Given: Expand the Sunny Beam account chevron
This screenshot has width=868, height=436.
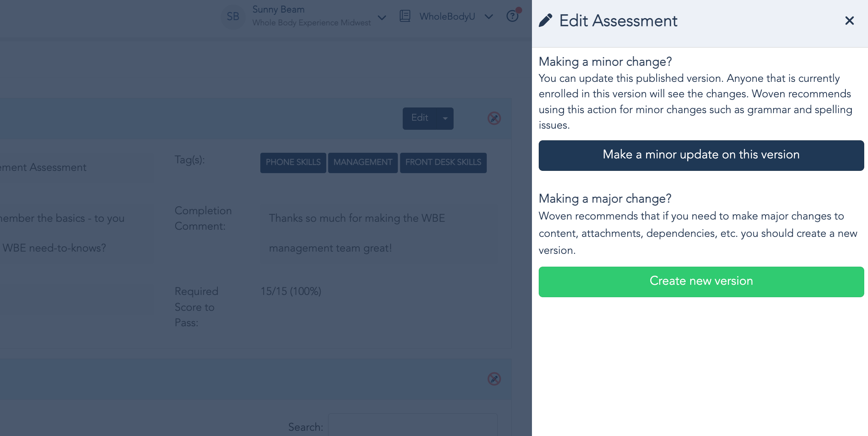Looking at the screenshot, I should point(382,18).
